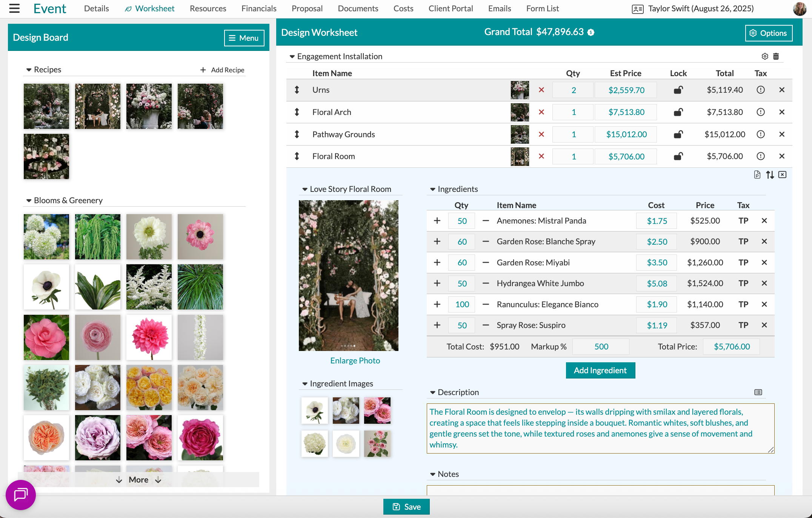
Task: Go to the Proposal tab
Action: coord(307,8)
